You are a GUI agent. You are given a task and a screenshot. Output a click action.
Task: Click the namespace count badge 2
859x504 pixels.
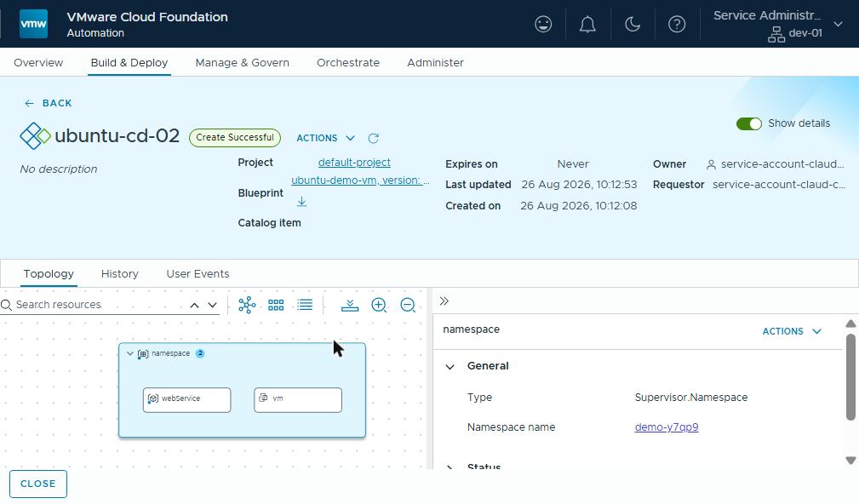pos(201,353)
